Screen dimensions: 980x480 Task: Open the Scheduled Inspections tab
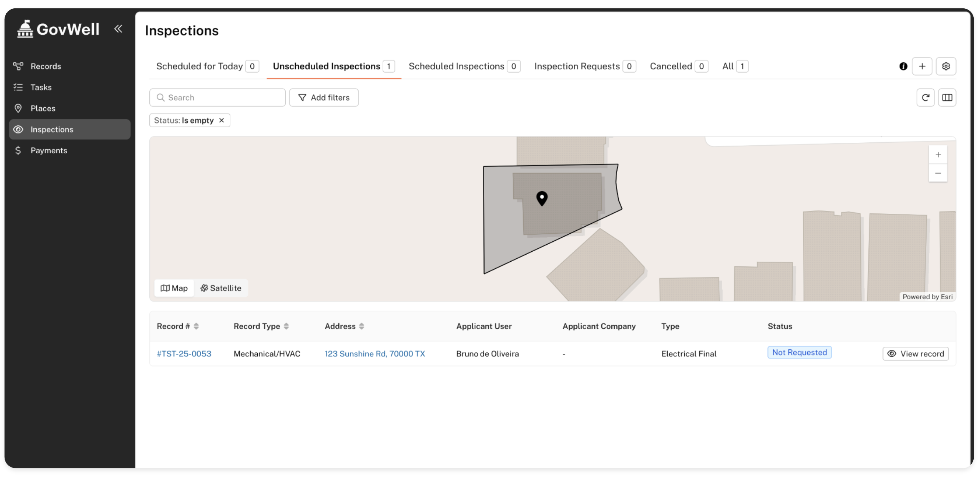pos(456,66)
